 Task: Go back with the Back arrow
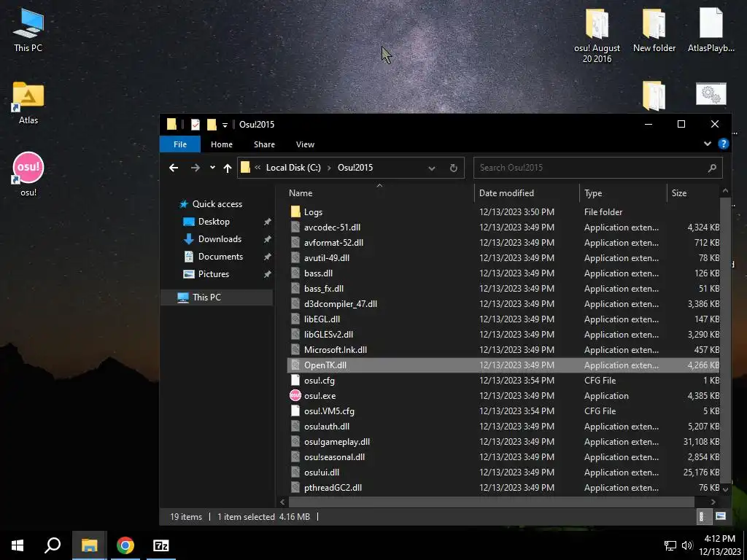[174, 168]
